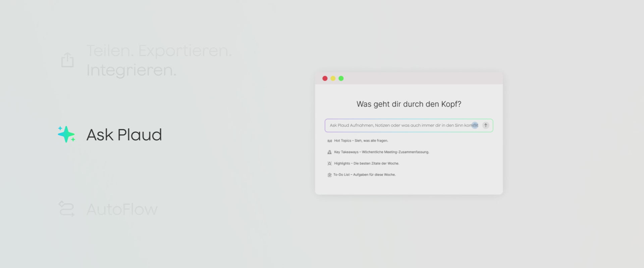Screen dimensions: 644x268
Task: Click the share/export icon beside Teilen
Action: (x=67, y=60)
